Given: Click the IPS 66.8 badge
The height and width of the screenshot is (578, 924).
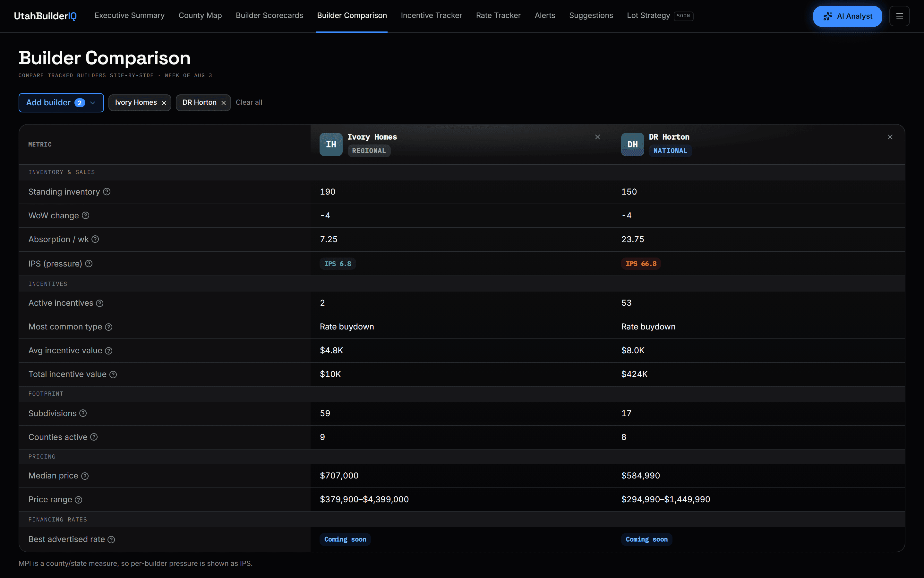Looking at the screenshot, I should coord(641,264).
